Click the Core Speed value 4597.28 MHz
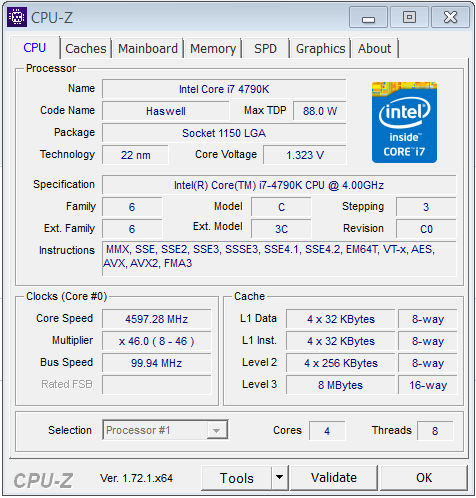 click(x=157, y=319)
